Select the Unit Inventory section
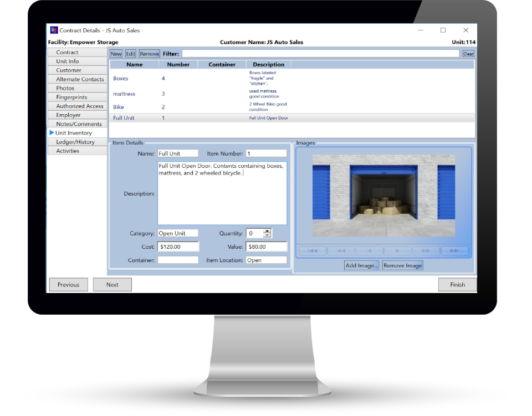Viewport: 532px width, 416px height. point(78,133)
